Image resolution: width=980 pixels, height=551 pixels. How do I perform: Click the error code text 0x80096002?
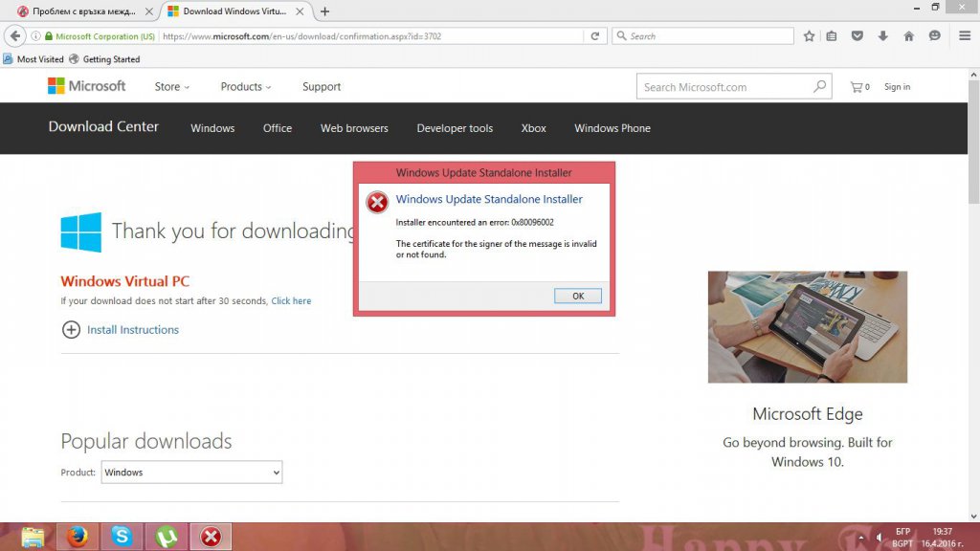click(532, 222)
